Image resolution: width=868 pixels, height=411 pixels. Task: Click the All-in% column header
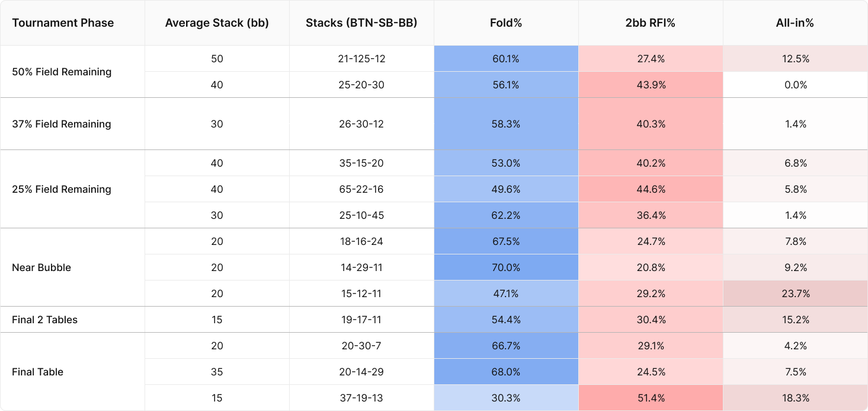[795, 23]
